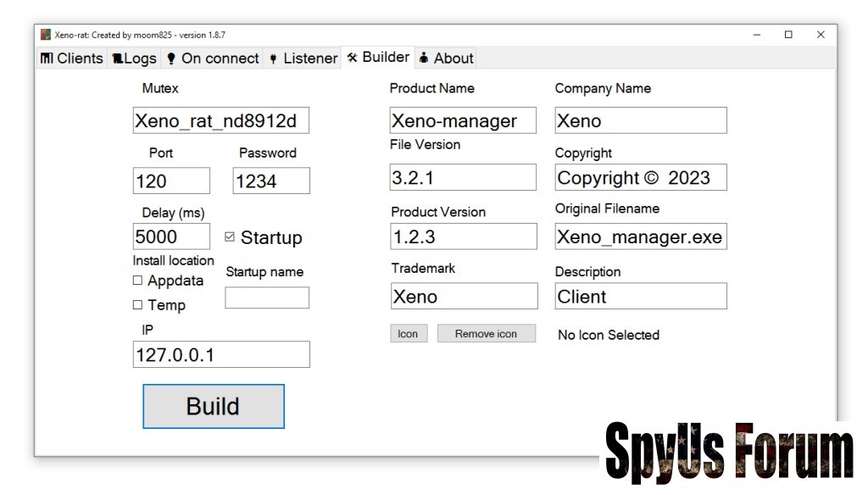The width and height of the screenshot is (868, 495).
Task: Click into the Port input field
Action: [171, 181]
